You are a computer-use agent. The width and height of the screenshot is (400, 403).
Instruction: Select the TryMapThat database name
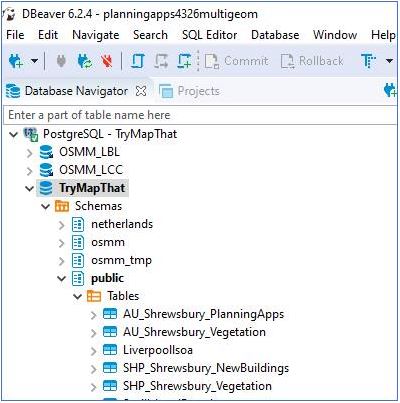point(92,188)
